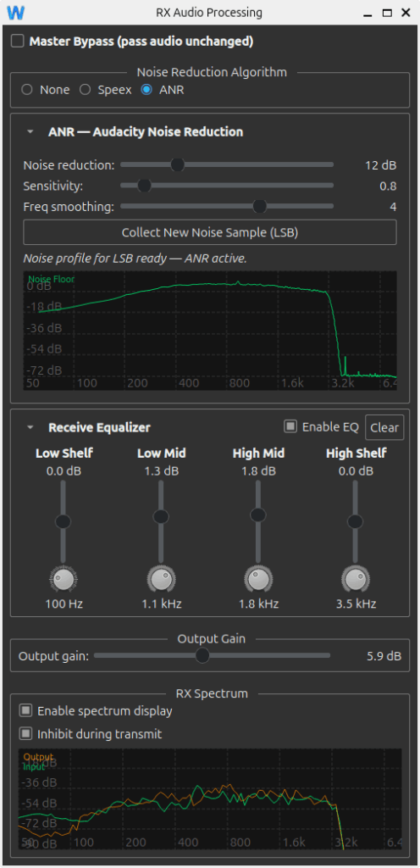420x868 pixels.
Task: Collapse the Receive Equalizer section
Action: tap(30, 428)
